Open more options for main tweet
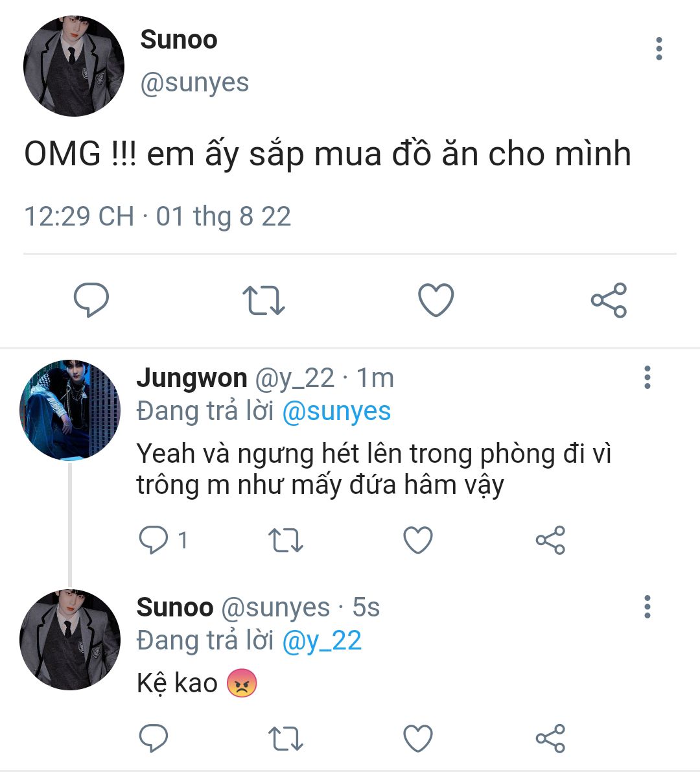700x772 pixels. click(659, 49)
